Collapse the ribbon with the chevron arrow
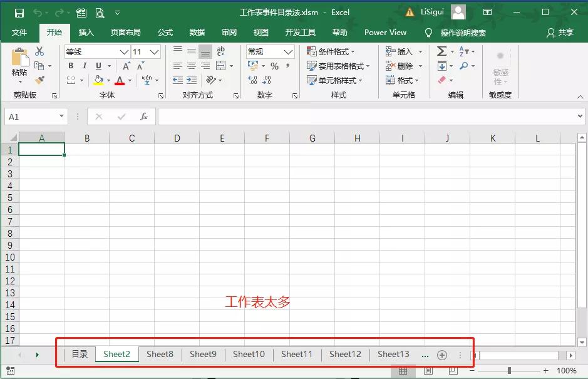588x379 pixels. pyautogui.click(x=580, y=98)
